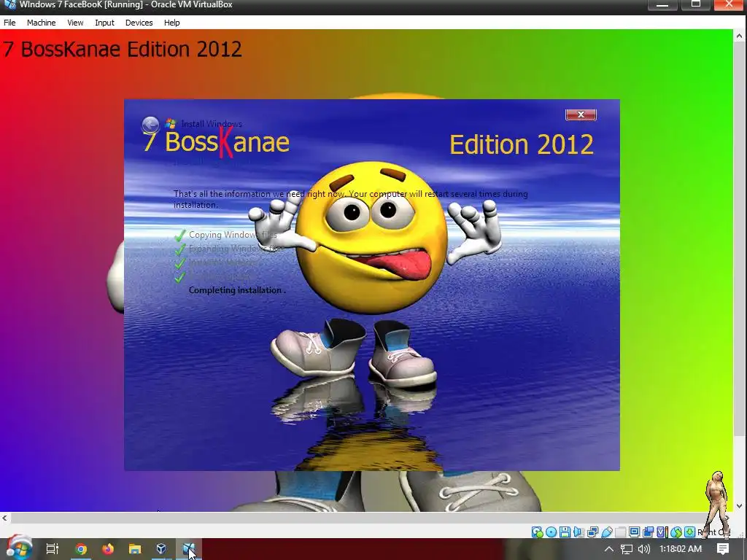Screen dimensions: 747x560
Task: Click the Copying Windows files step
Action: pos(233,235)
